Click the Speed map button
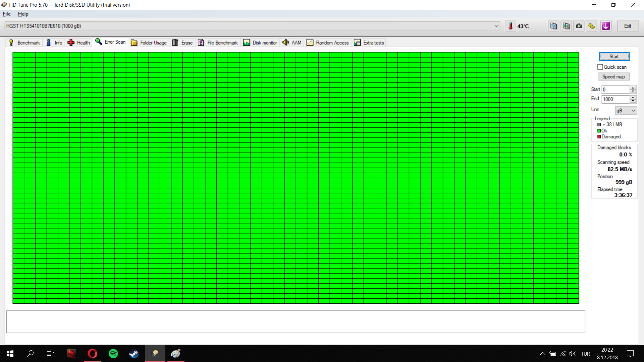The width and height of the screenshot is (644, 362). click(613, 77)
